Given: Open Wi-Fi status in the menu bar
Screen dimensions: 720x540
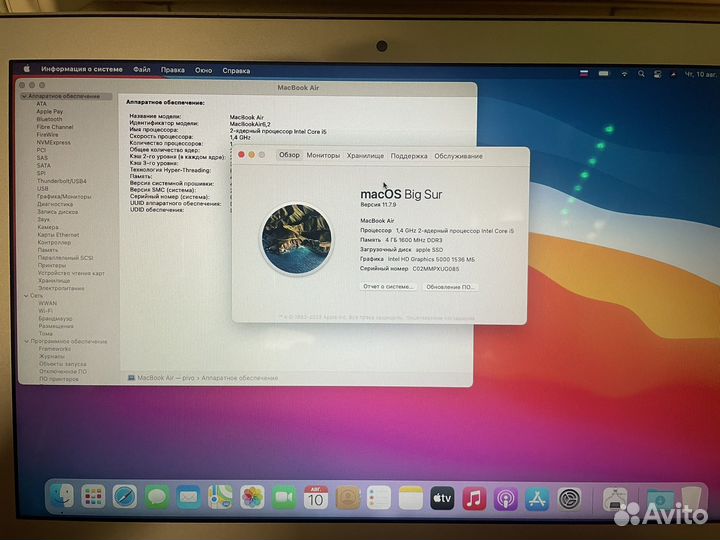Looking at the screenshot, I should click(x=624, y=74).
